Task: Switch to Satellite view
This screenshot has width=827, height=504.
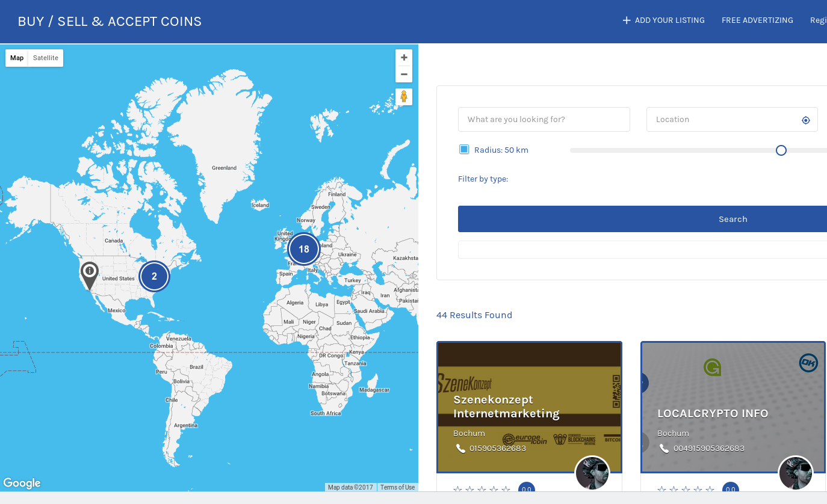Action: 46,58
